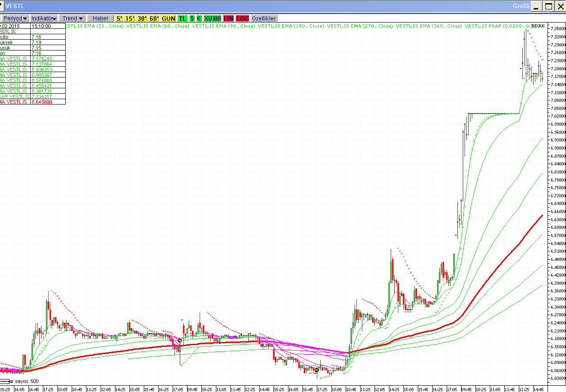The width and height of the screenshot is (566, 392).
Task: Click the Haber news button
Action: 100,18
